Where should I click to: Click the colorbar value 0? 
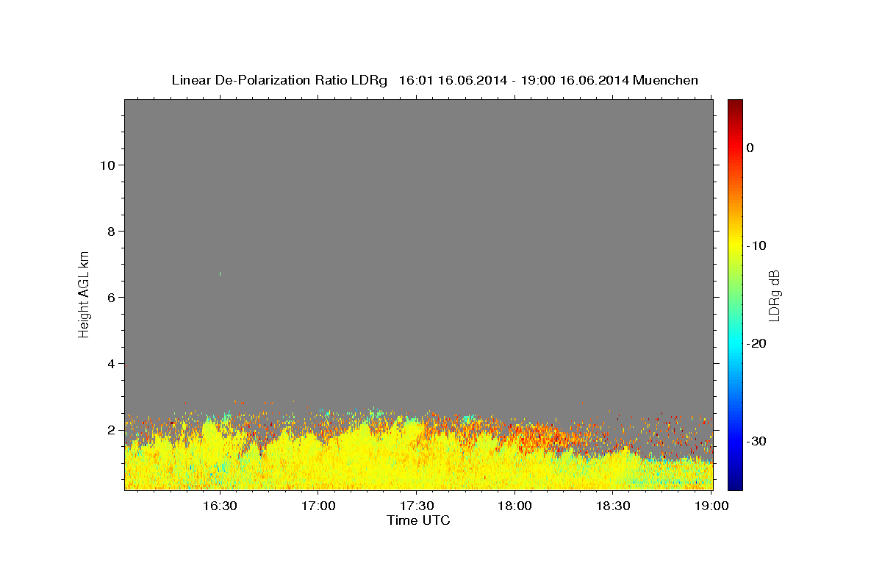coord(750,148)
